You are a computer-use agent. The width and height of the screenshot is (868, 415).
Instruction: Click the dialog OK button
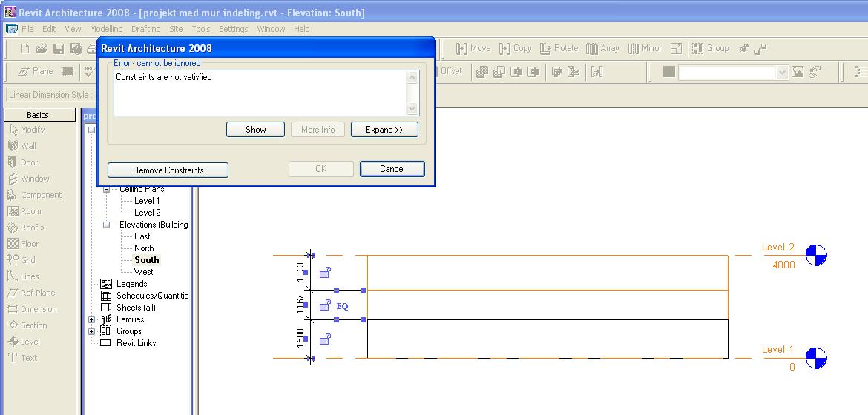321,169
